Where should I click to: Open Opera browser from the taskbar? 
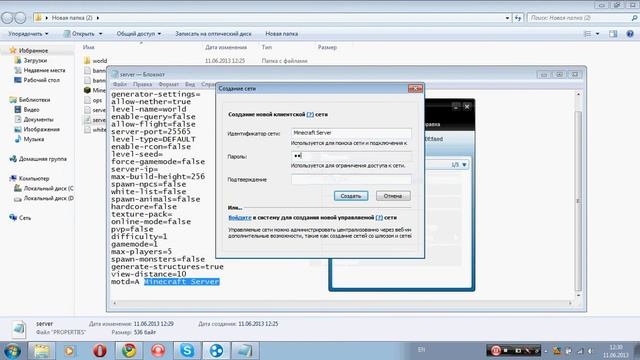pyautogui.click(x=100, y=351)
